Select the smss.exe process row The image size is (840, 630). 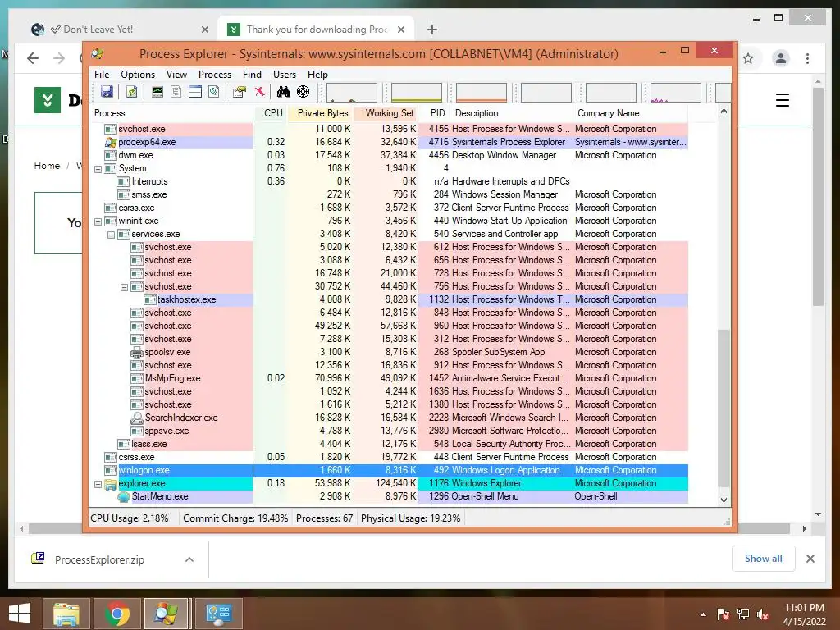tap(388, 194)
